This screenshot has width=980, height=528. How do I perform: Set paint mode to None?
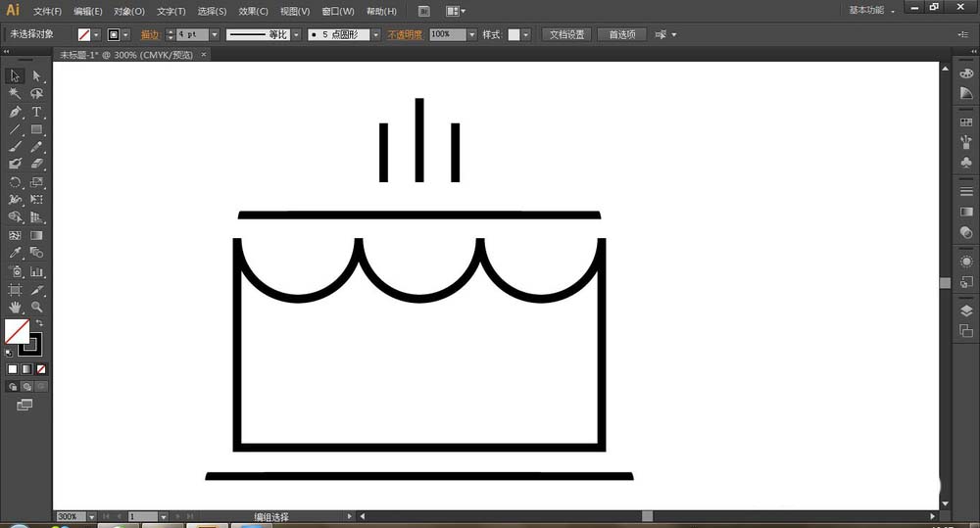point(40,369)
